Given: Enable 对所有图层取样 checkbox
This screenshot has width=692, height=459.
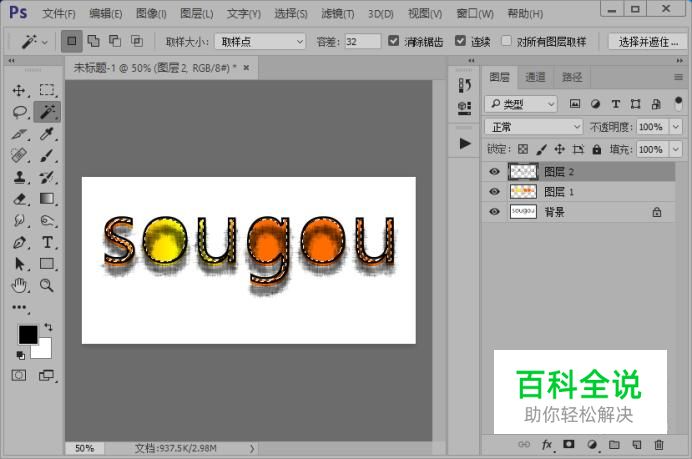Looking at the screenshot, I should [507, 41].
